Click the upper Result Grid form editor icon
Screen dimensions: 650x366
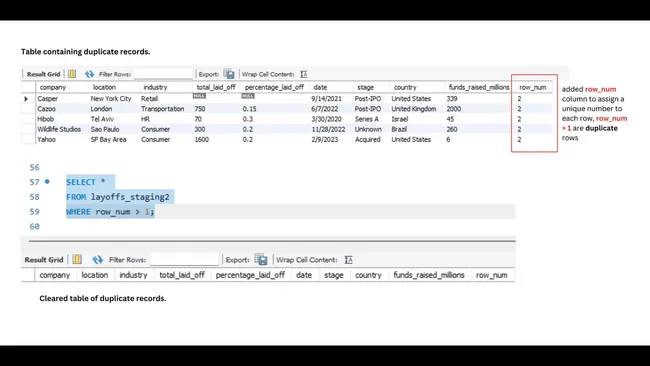pos(72,74)
